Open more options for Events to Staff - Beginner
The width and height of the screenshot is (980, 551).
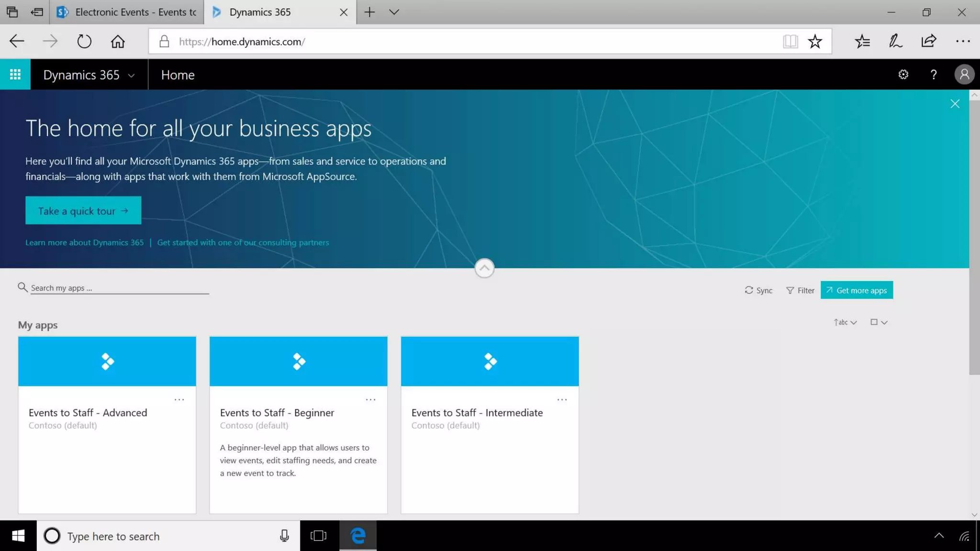point(370,399)
